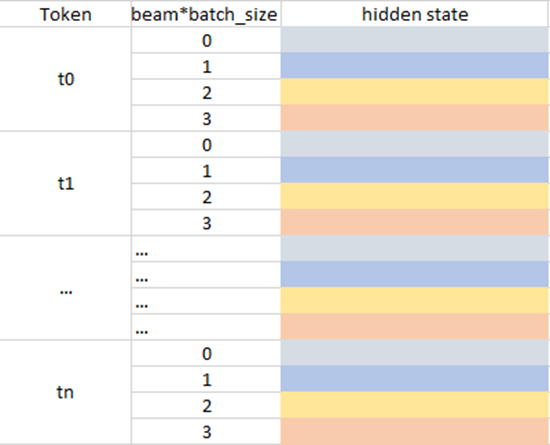Select cell with 3 in t0 group

(206, 118)
